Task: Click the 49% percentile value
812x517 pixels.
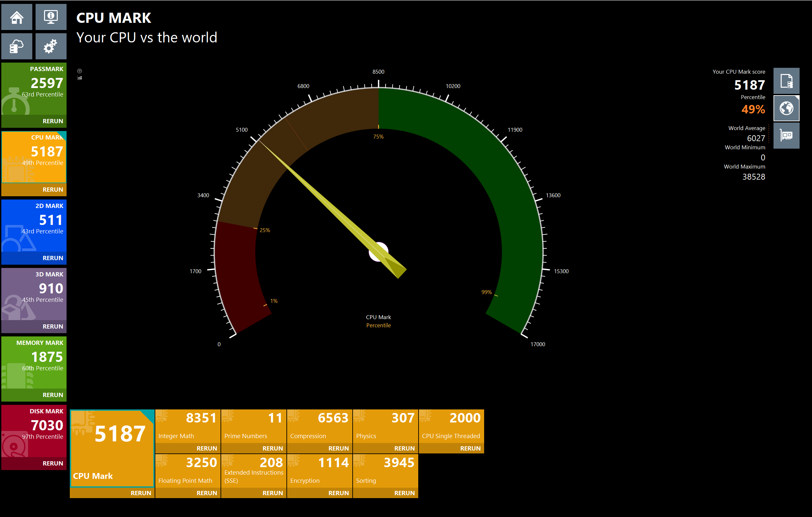Action: (753, 109)
